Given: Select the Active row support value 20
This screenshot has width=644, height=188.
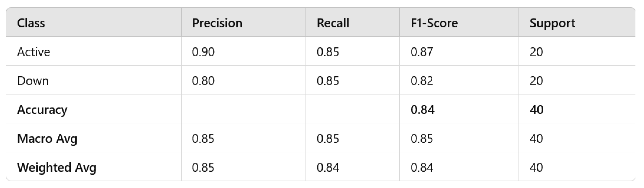Looking at the screenshot, I should pyautogui.click(x=536, y=52).
